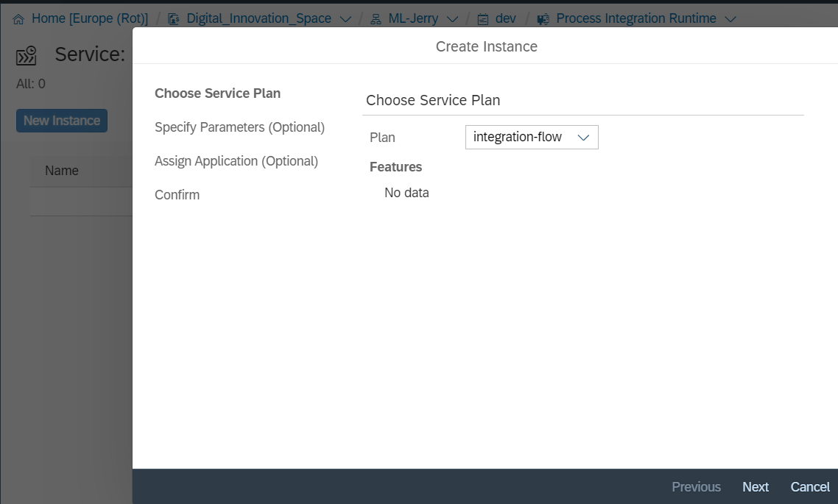Open the Home [Europe (Rot)] link
Viewport: 838px width, 504px height.
tap(89, 18)
